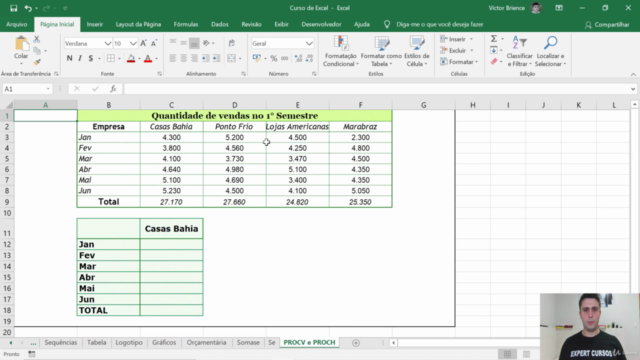Viewport: 640px width, 360px height.
Task: Collapse the ribbon with the chevron
Action: (x=633, y=74)
